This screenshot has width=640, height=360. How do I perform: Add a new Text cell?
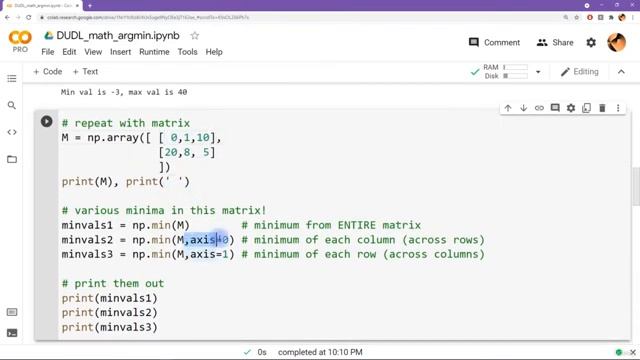click(x=85, y=72)
